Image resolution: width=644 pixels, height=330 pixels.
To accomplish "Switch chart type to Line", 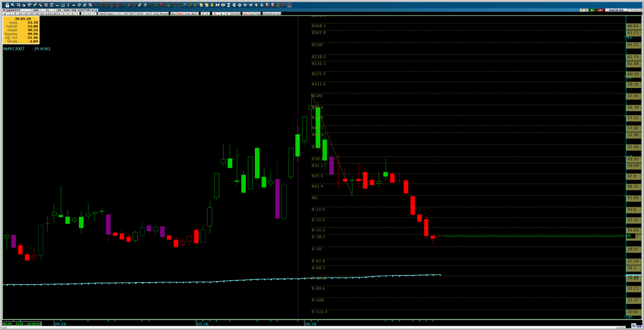I will pyautogui.click(x=187, y=13).
